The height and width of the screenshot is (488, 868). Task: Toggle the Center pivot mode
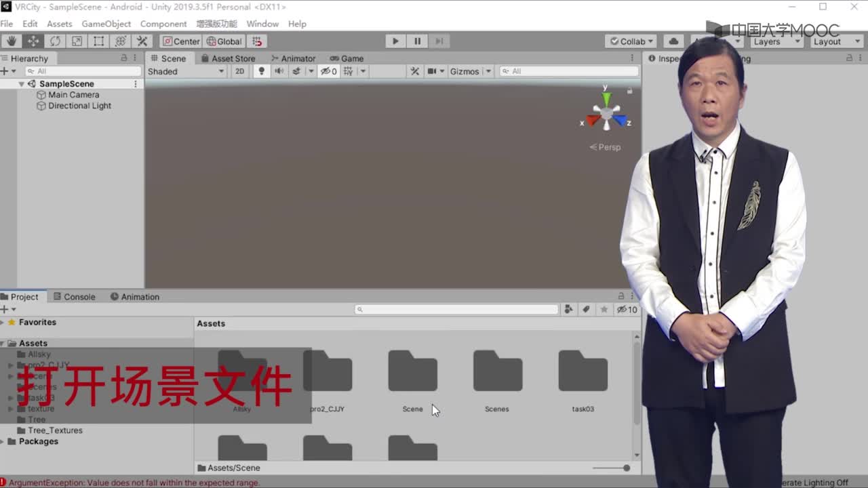[x=181, y=41]
